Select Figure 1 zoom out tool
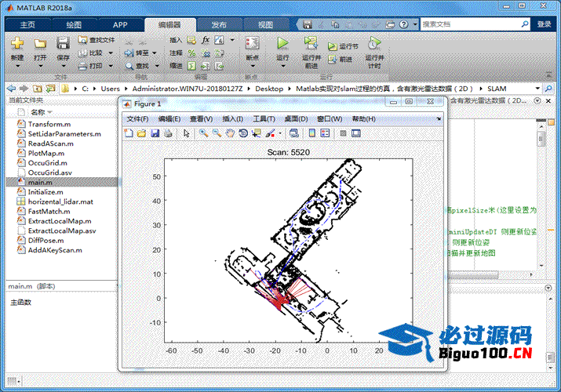Image resolution: width=561 pixels, height=392 pixels. click(x=217, y=133)
